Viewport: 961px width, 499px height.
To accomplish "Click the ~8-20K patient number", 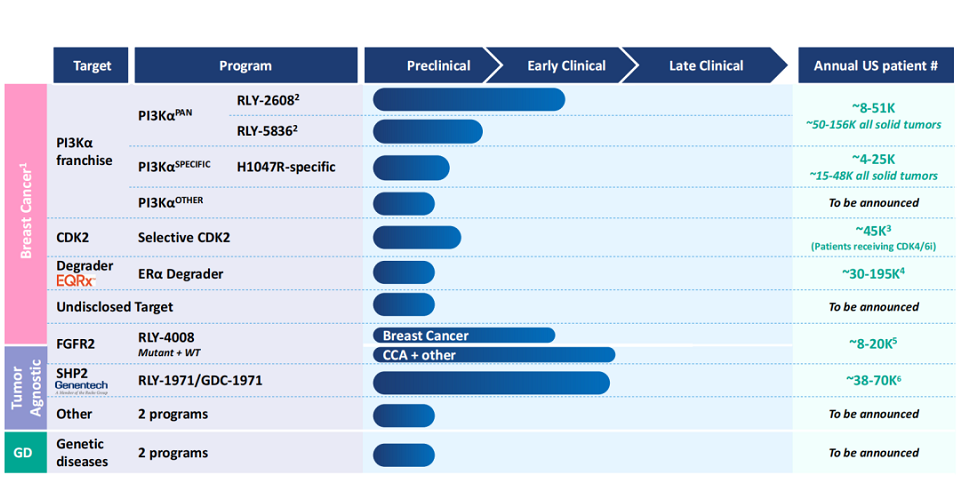I will 873,343.
